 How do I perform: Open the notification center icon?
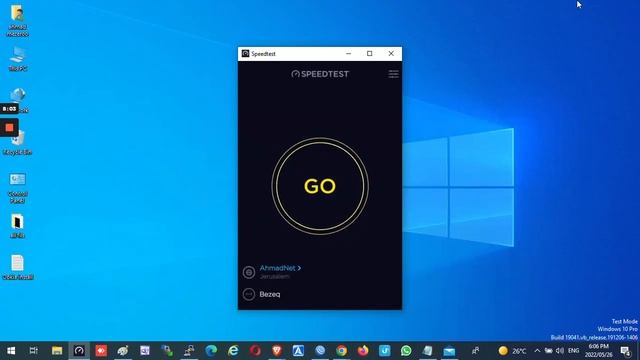[625, 351]
